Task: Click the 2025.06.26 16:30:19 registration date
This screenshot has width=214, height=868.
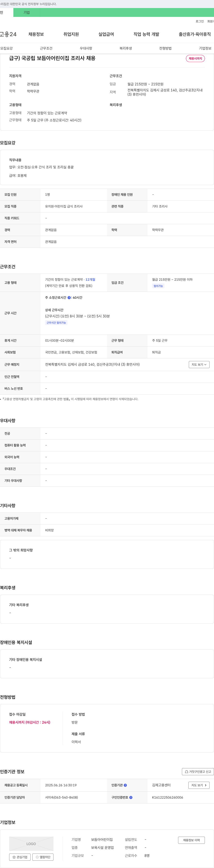Action: [61, 785]
